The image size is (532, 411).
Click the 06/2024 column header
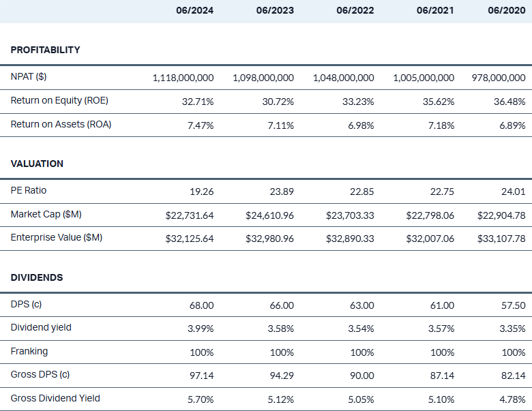click(194, 11)
